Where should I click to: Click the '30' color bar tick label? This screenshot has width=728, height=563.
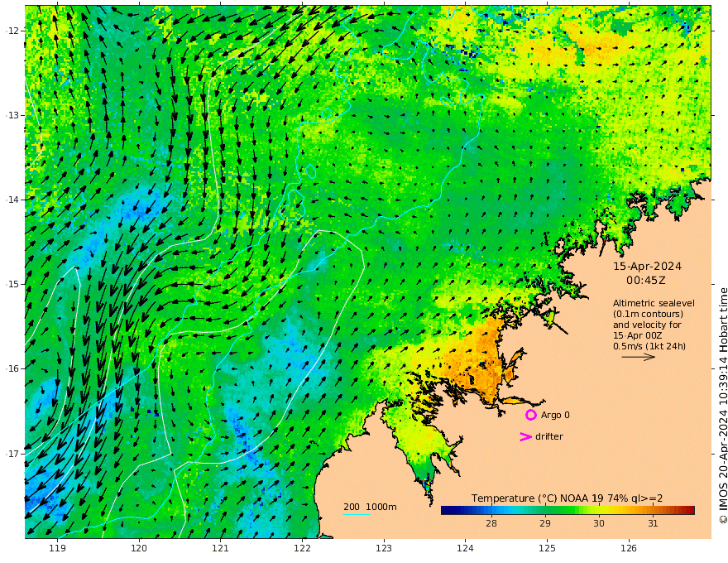[x=599, y=523]
